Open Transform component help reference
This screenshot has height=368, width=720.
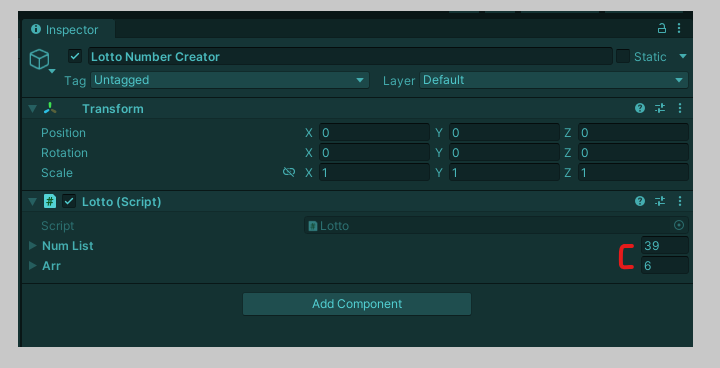640,108
